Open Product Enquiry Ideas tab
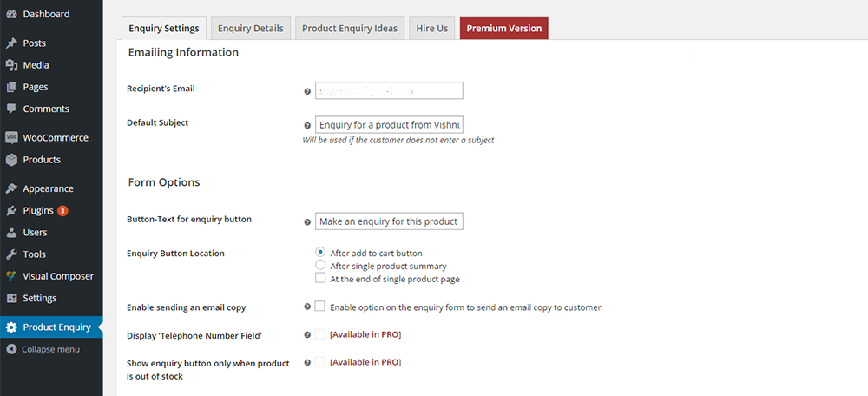The width and height of the screenshot is (868, 396). [x=349, y=29]
